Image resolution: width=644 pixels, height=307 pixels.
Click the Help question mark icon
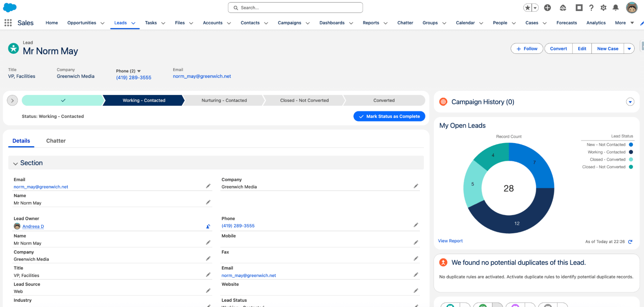click(591, 8)
